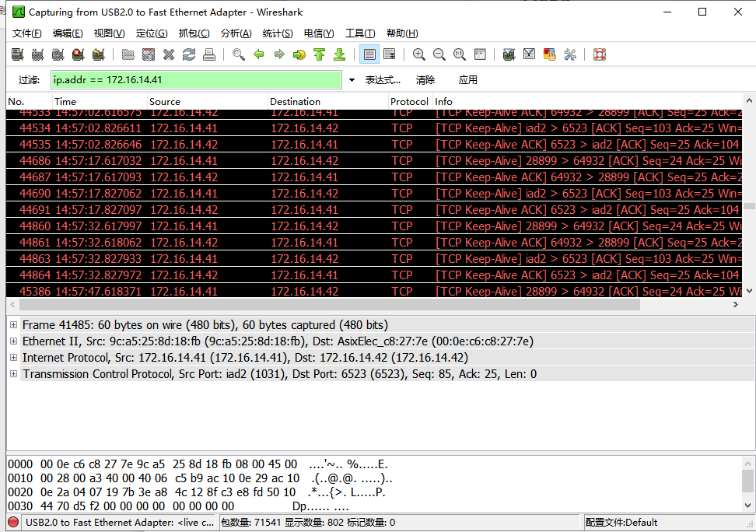
Task: Click the packet list vertical scrollbar thumb
Action: [749, 206]
